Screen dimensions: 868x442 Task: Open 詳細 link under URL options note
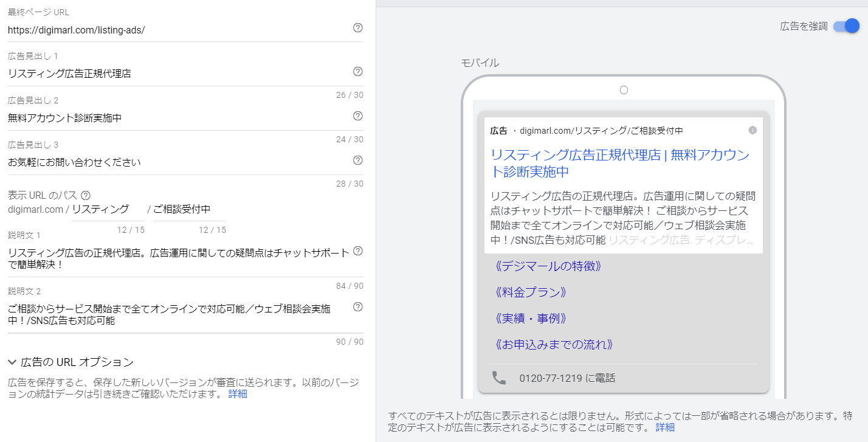coord(238,394)
